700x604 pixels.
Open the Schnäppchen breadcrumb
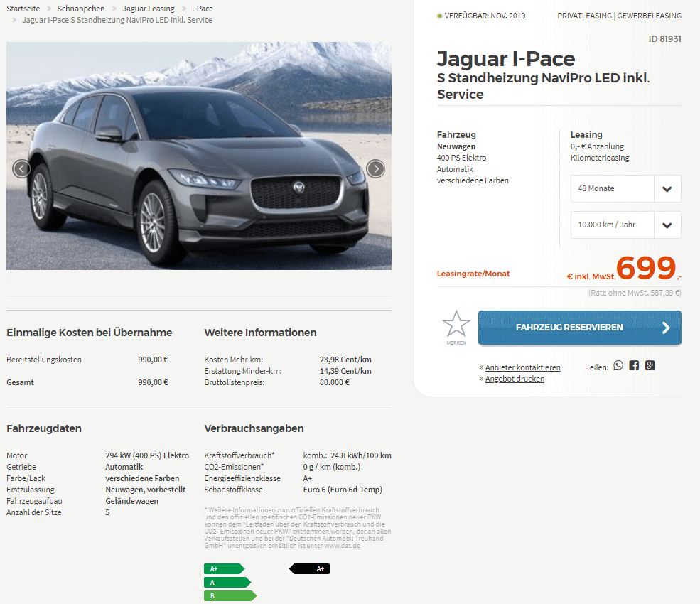(x=81, y=9)
